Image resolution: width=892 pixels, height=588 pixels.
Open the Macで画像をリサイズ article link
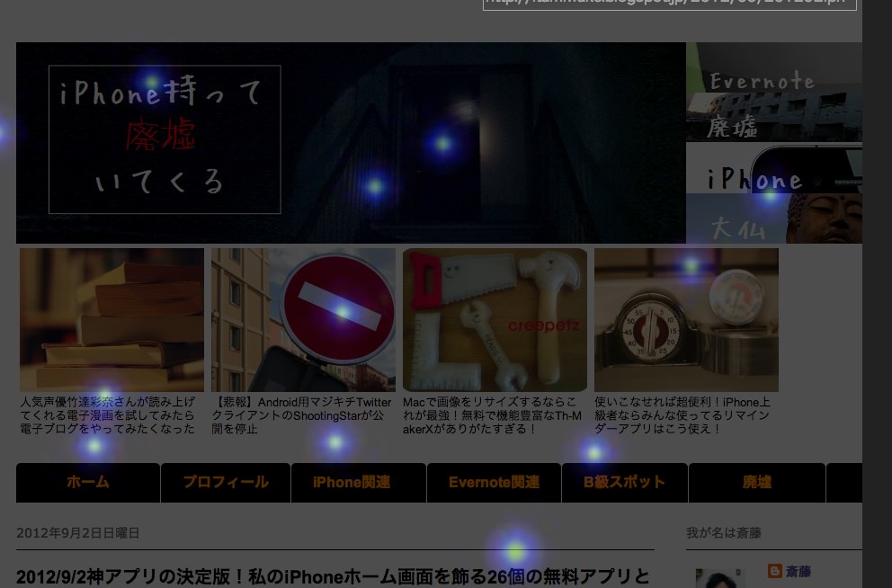(493, 415)
